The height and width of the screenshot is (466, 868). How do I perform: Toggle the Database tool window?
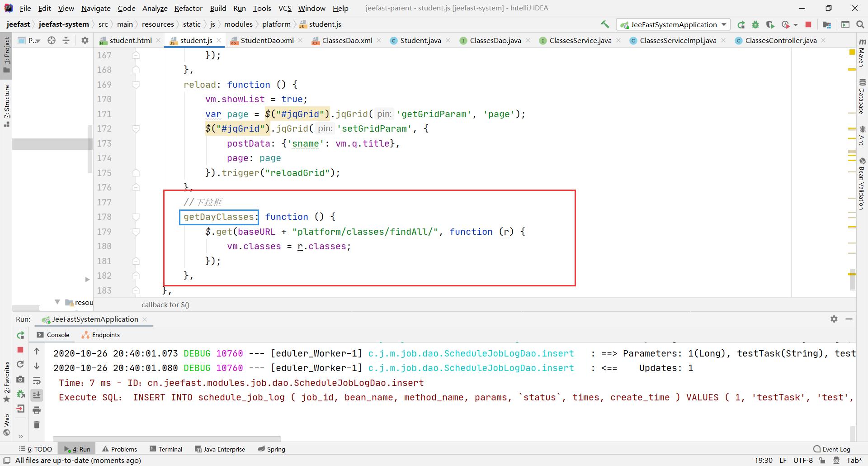pyautogui.click(x=862, y=96)
